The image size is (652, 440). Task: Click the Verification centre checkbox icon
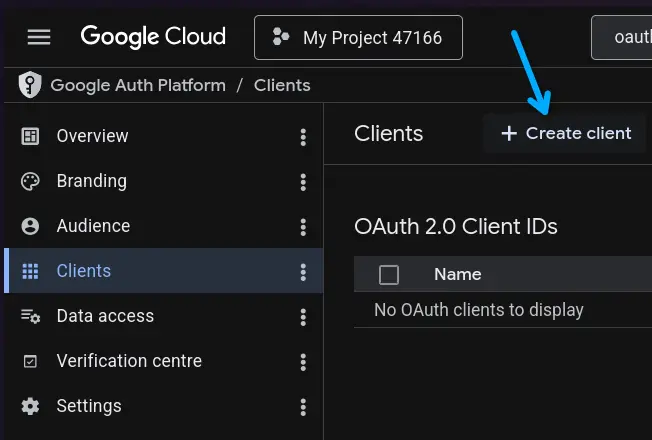tap(30, 361)
